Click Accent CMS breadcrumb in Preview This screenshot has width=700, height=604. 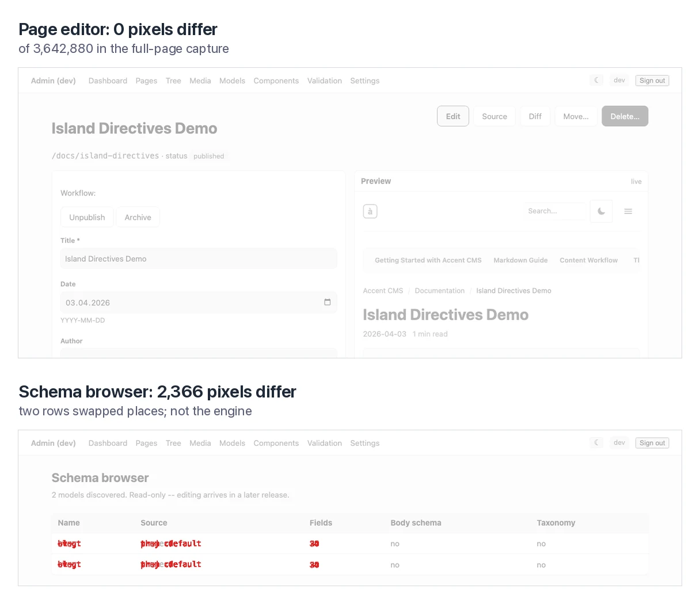(383, 290)
